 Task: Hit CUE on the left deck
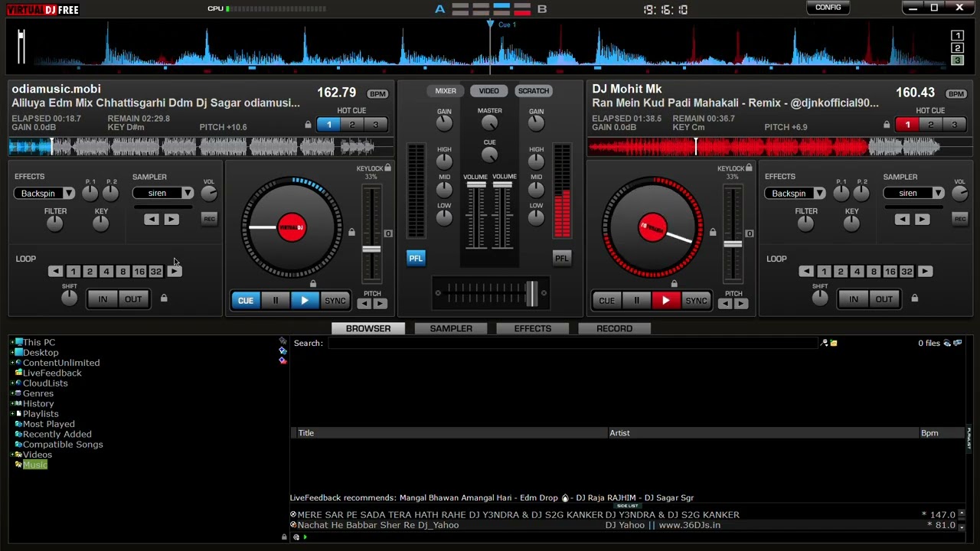245,301
